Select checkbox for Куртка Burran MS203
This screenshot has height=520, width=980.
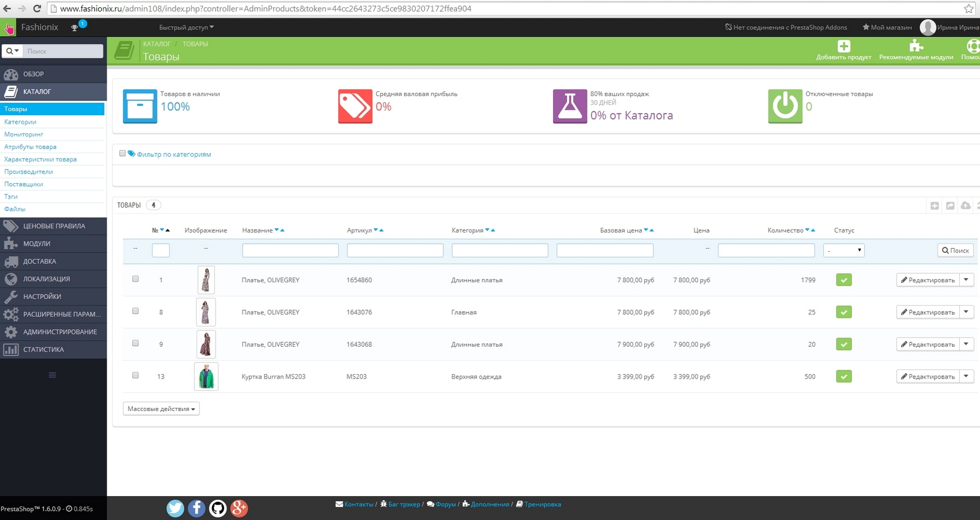(x=135, y=375)
